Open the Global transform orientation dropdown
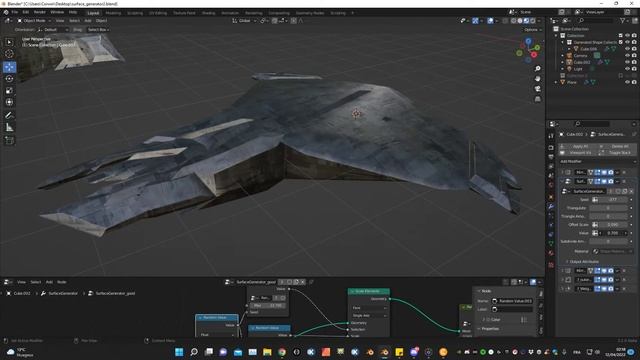The image size is (640, 360). coord(244,20)
